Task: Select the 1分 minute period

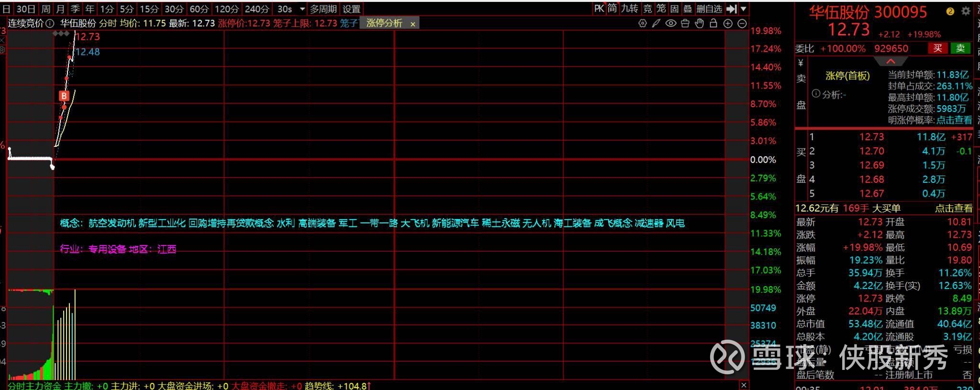Action: 107,9
